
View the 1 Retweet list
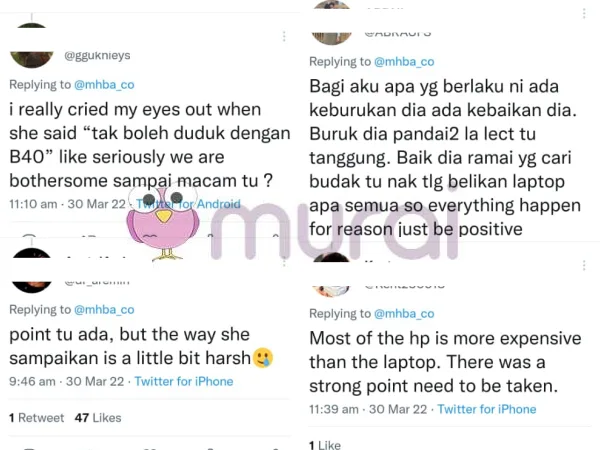(x=36, y=418)
